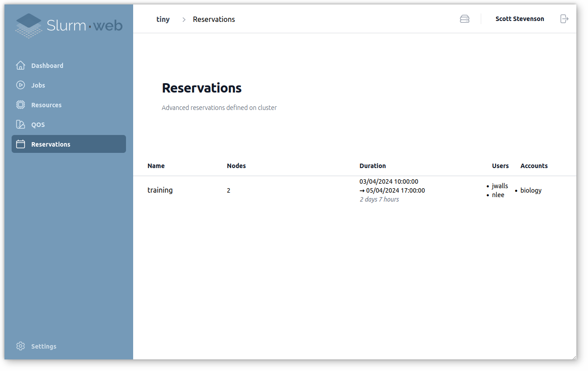Viewport: 588px width, 371px height.
Task: Click the nodes value 2
Action: click(x=229, y=190)
